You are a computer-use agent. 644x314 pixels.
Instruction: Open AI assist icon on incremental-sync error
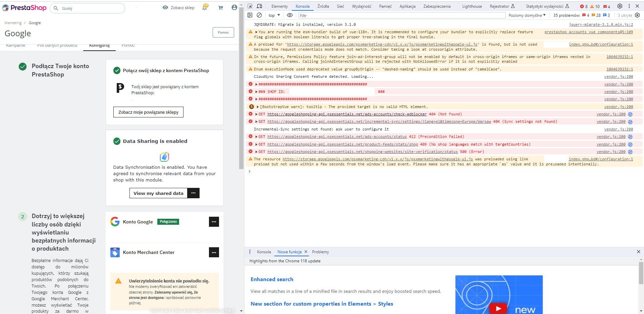[x=630, y=122]
